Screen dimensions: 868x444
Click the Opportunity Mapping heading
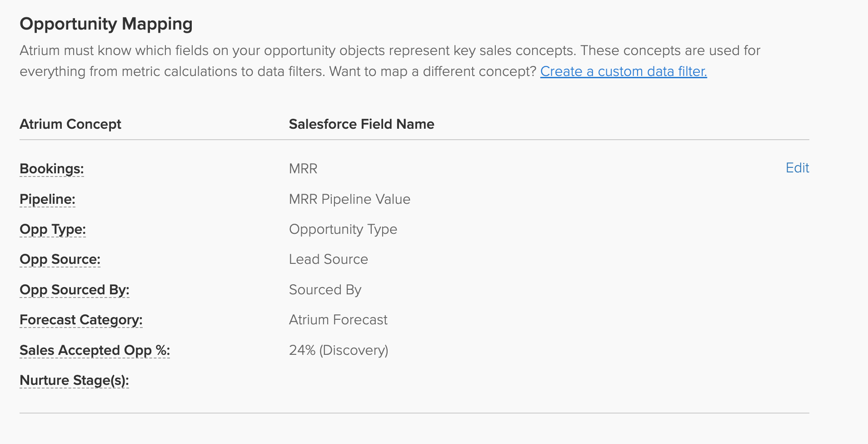click(x=106, y=24)
